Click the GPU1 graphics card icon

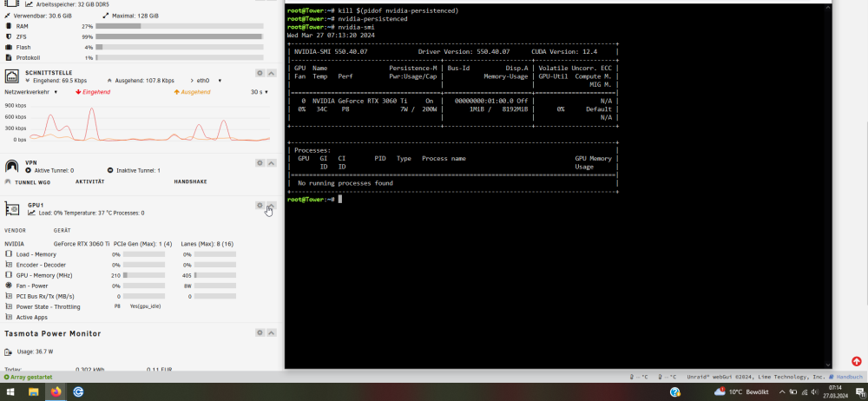(12, 209)
